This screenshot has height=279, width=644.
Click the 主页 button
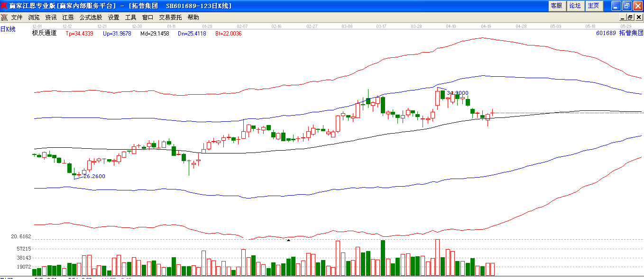pyautogui.click(x=593, y=6)
